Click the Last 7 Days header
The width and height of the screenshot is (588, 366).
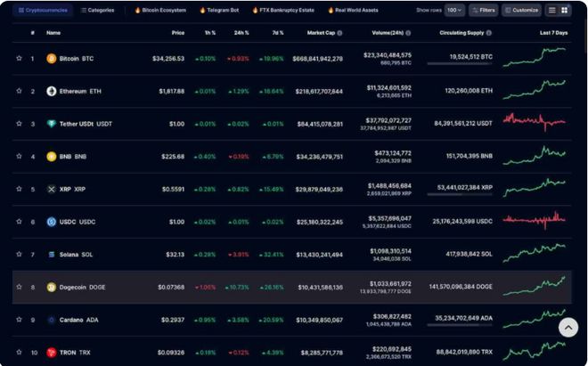(553, 33)
